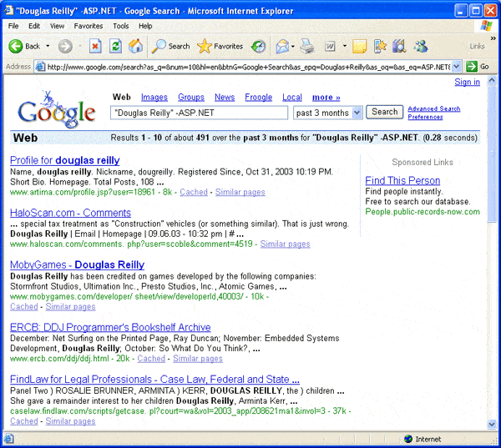Click the address bar URL field
This screenshot has width=501, height=448.
coord(249,67)
